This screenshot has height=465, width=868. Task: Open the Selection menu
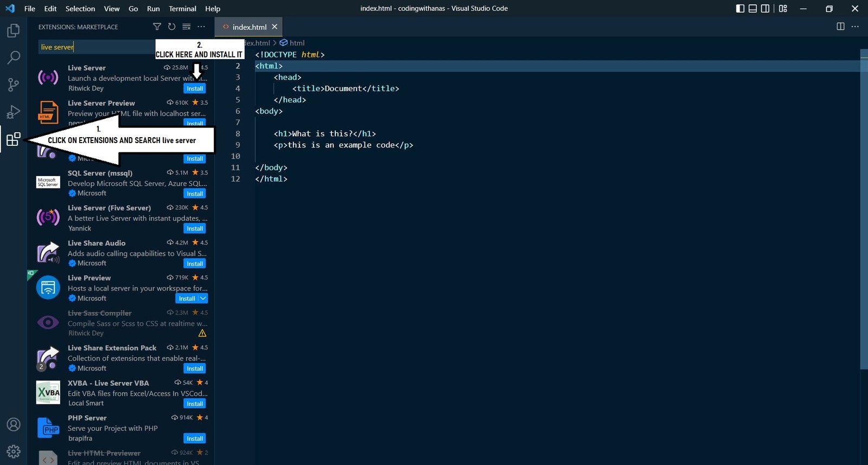(80, 9)
